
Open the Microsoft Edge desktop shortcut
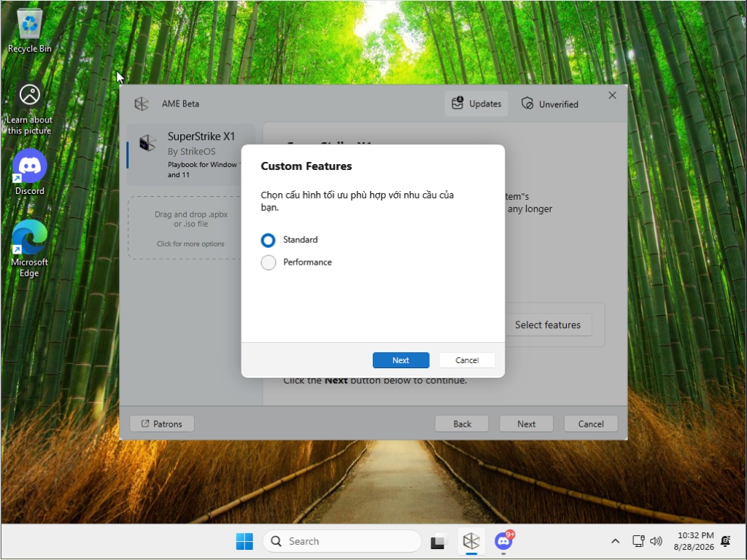[x=29, y=249]
